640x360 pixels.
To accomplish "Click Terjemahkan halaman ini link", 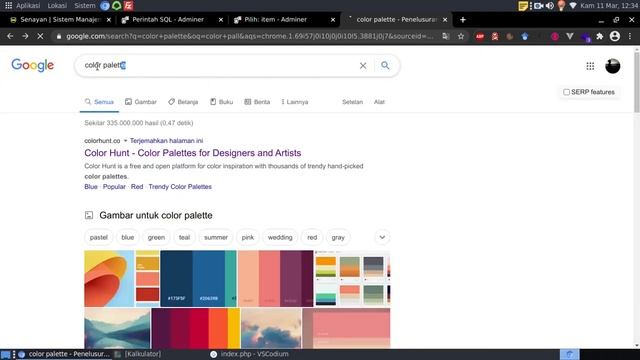I will tap(167, 140).
